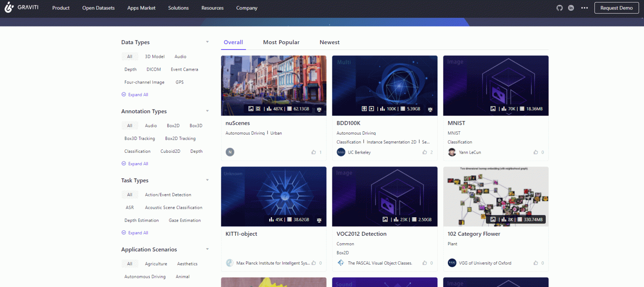This screenshot has width=644, height=287.
Task: Like the BDD100K dataset thumbs-up
Action: point(425,152)
